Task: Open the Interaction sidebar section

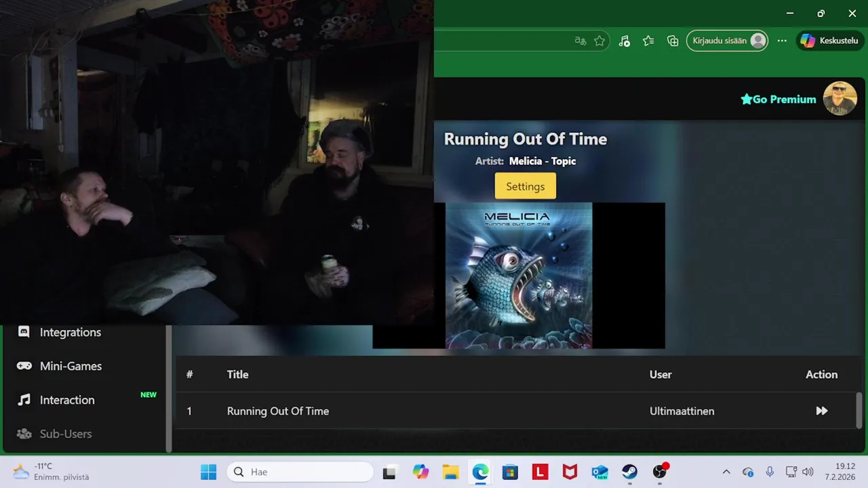Action: [x=67, y=400]
